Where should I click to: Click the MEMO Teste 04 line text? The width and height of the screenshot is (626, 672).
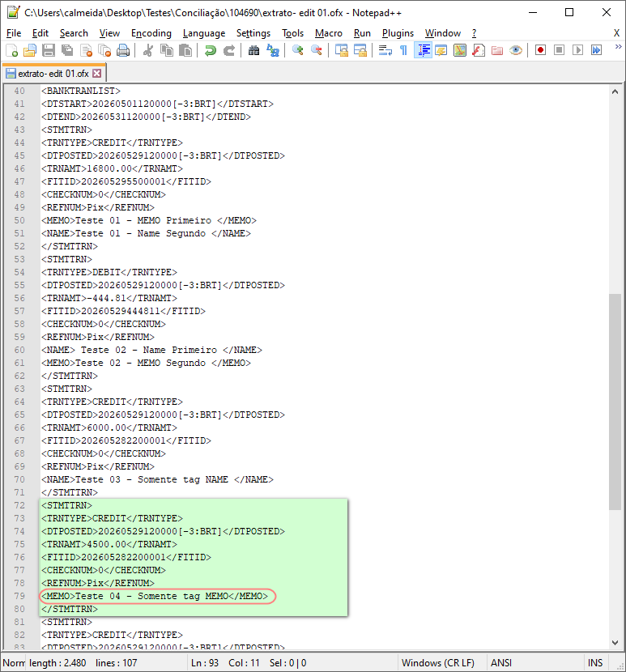point(155,596)
